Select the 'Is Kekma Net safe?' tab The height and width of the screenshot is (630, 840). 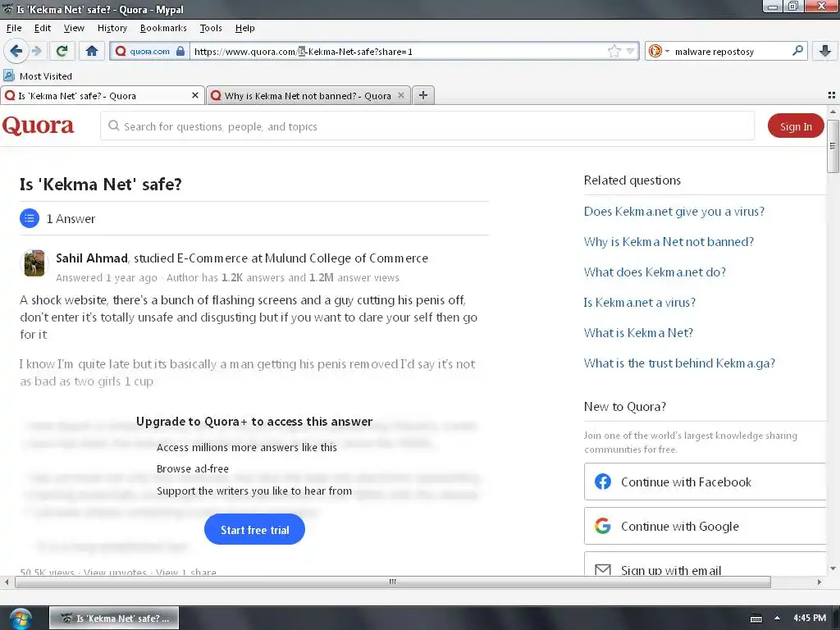102,96
